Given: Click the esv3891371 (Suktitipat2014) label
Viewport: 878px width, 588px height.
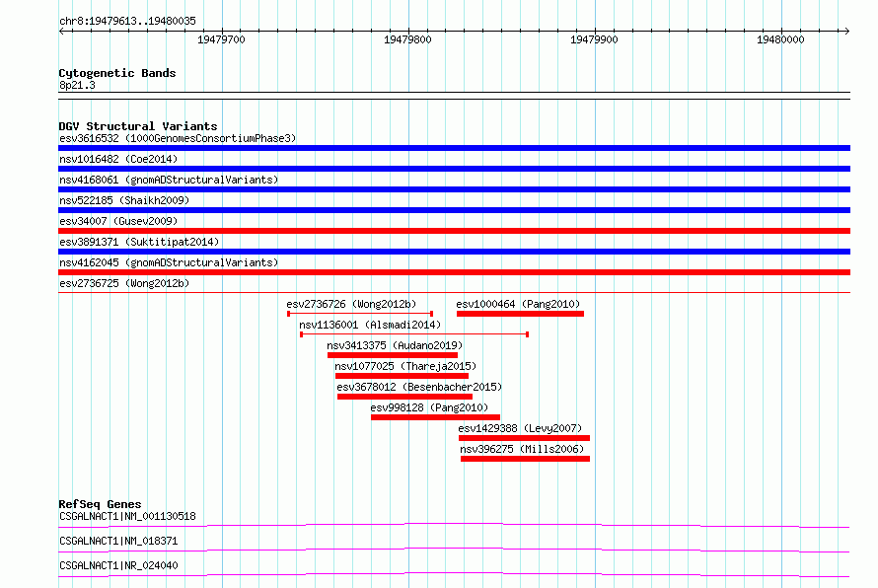Looking at the screenshot, I should tap(139, 242).
